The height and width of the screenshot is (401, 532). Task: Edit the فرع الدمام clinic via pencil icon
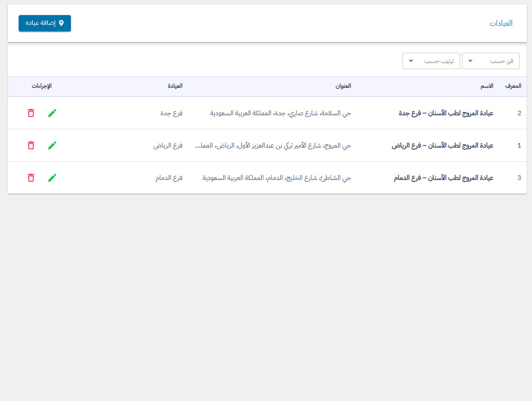tap(52, 178)
